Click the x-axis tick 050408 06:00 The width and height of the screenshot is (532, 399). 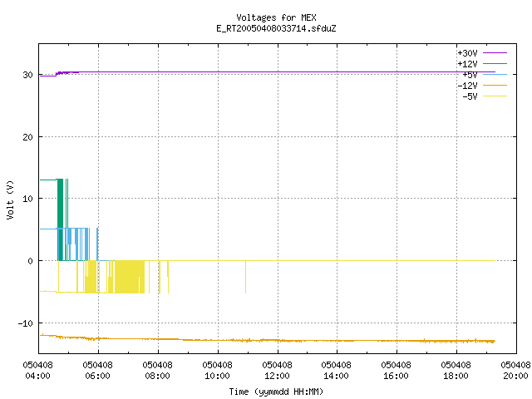coord(98,371)
